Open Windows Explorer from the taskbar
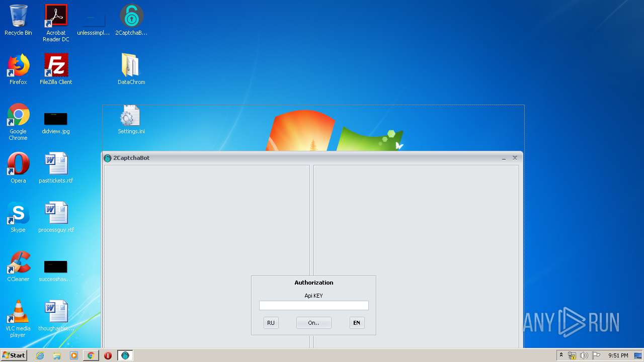The image size is (644, 362). 57,355
